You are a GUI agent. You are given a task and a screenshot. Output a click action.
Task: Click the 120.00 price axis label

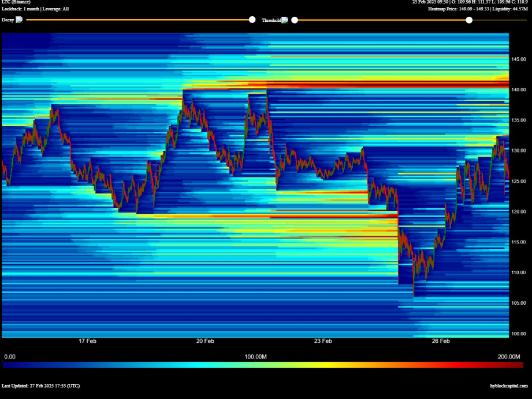pyautogui.click(x=518, y=212)
